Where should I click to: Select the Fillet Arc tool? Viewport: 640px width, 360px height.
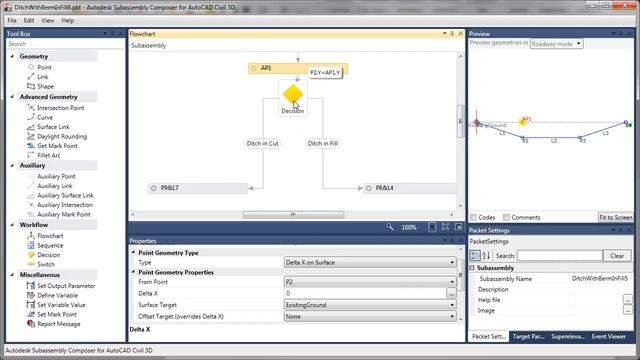click(x=44, y=155)
